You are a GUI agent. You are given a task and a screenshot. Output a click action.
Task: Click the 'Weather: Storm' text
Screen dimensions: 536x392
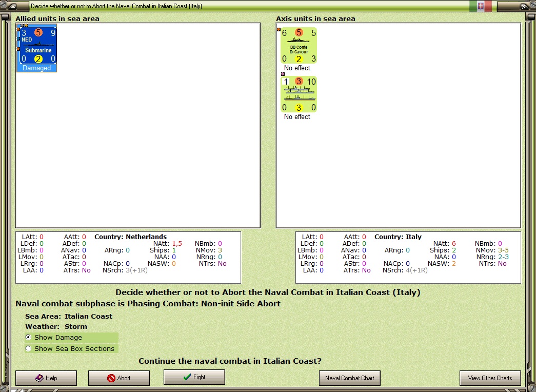pos(56,326)
